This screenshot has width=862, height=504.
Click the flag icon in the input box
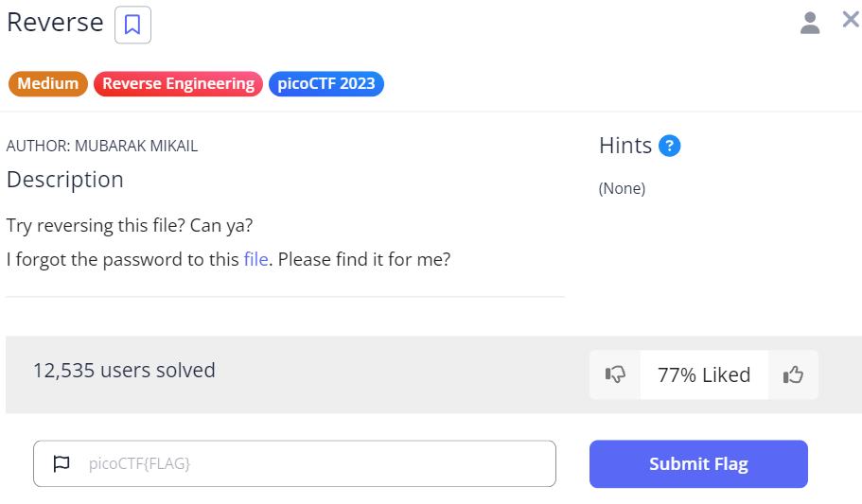(62, 463)
